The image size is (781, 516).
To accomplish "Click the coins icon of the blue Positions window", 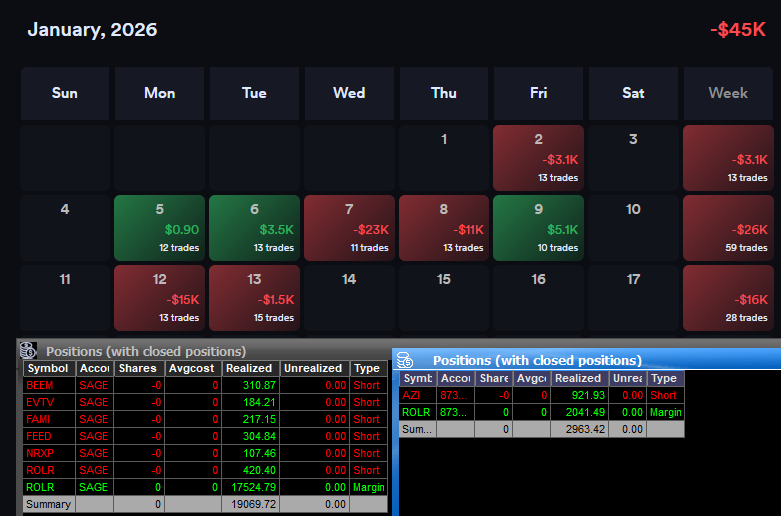I will (404, 360).
